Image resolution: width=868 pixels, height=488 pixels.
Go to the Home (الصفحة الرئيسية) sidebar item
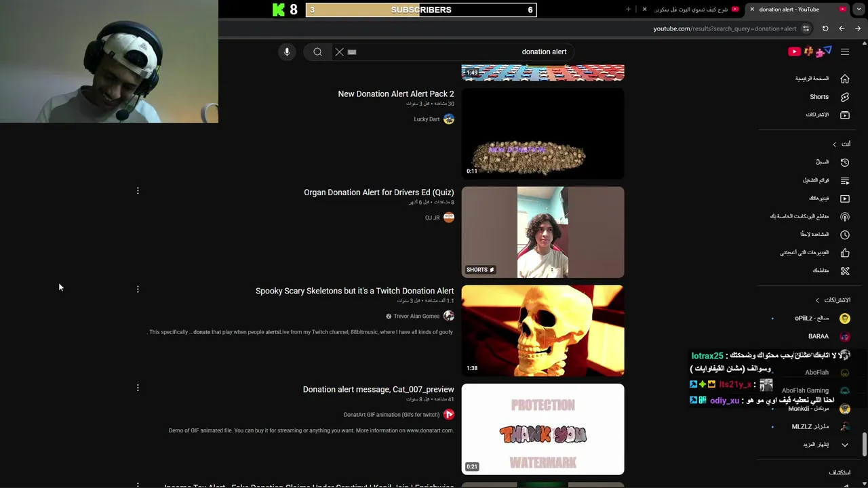click(823, 79)
